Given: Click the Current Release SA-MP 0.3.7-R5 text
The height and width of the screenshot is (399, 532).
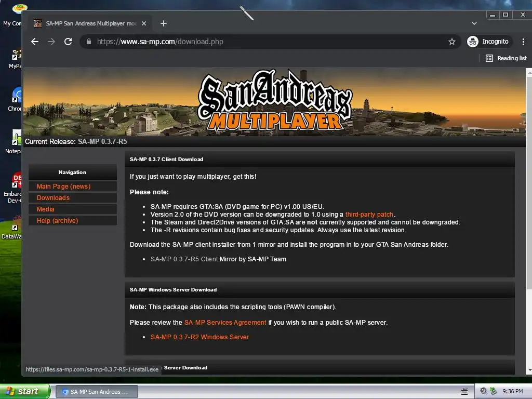Looking at the screenshot, I should (76, 141).
